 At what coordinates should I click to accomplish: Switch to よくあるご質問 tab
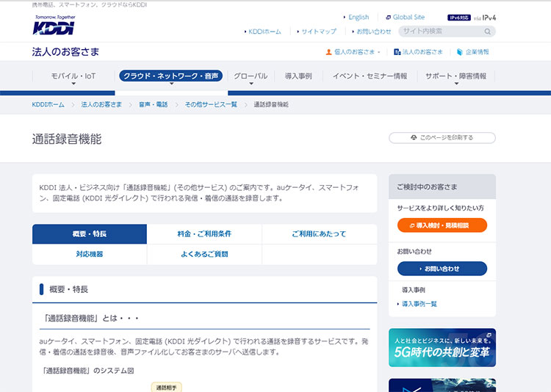[204, 254]
